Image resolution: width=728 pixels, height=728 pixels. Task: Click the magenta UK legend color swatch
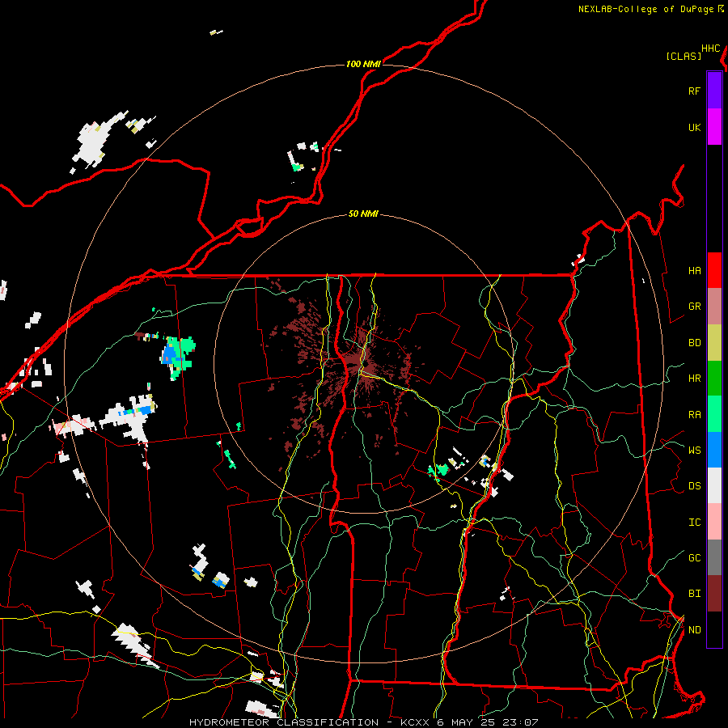coord(714,127)
